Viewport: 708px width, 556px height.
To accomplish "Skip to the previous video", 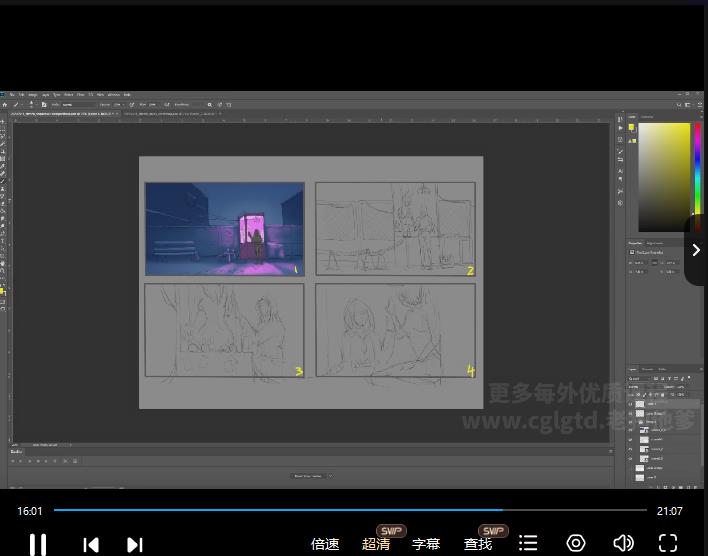I will pyautogui.click(x=91, y=544).
